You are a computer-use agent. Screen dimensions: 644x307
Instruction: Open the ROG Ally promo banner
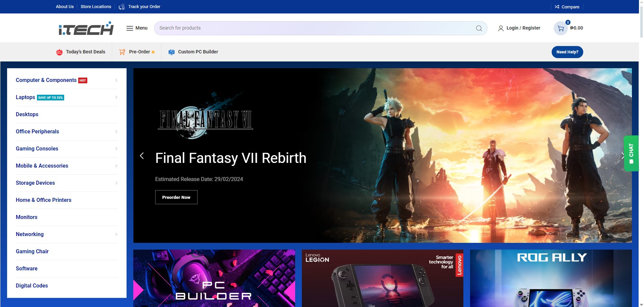tap(551, 278)
